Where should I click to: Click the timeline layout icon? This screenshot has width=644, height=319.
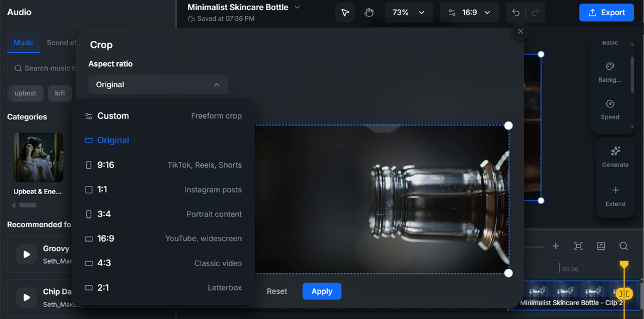[x=601, y=246]
